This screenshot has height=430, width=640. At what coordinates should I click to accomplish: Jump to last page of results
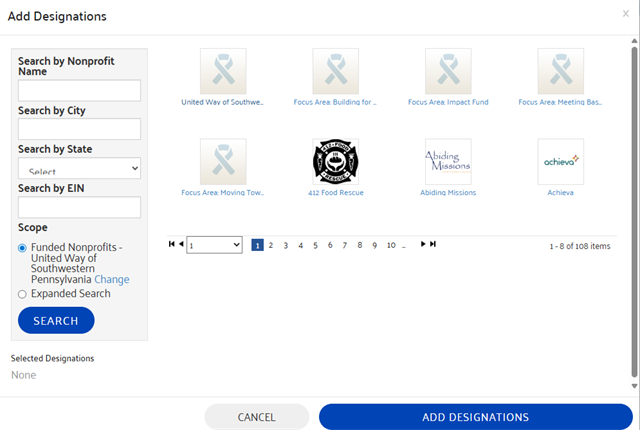coord(433,244)
